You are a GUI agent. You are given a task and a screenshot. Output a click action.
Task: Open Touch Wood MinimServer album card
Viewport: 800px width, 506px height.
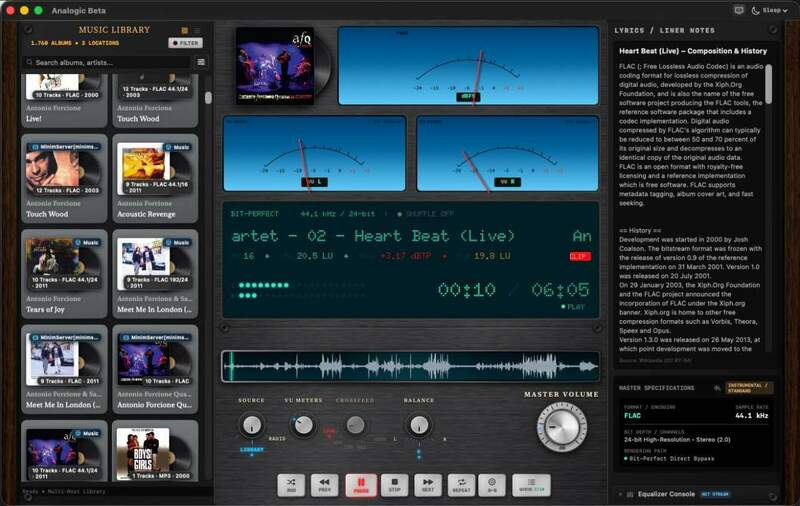tap(64, 179)
